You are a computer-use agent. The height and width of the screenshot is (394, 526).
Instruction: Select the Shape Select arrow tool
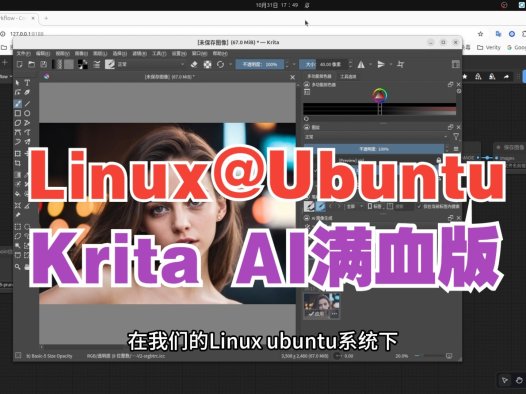coord(17,83)
